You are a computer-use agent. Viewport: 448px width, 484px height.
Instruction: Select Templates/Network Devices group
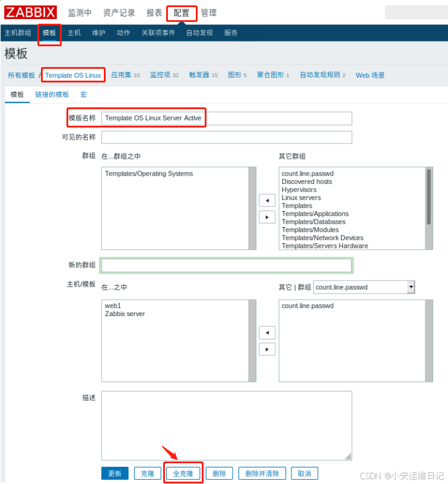[x=322, y=238]
